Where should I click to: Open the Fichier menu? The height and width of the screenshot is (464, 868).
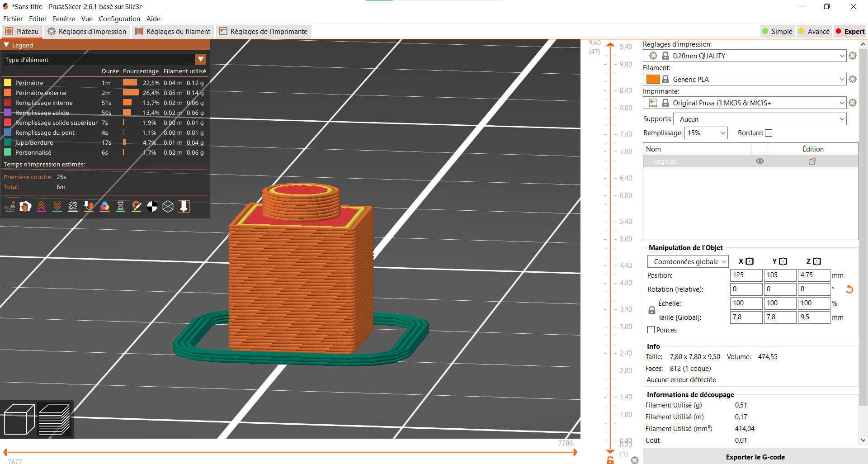(x=13, y=19)
